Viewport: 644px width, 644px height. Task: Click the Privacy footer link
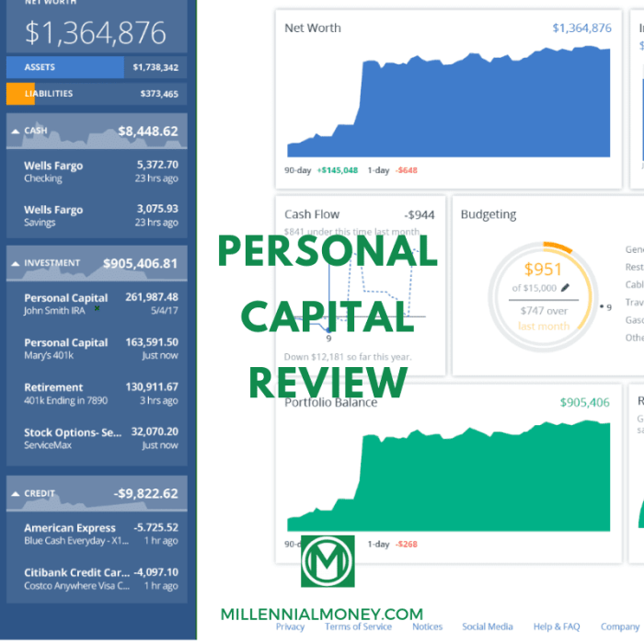(x=290, y=627)
